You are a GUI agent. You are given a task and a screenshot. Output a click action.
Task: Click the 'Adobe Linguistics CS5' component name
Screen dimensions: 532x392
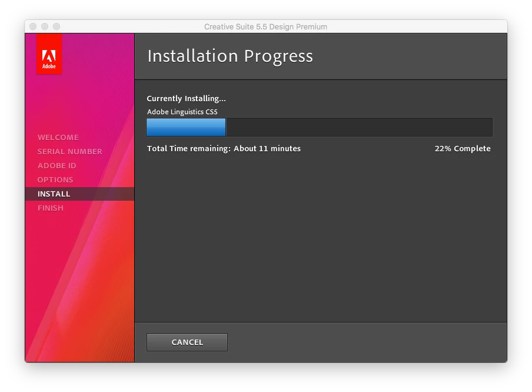pos(182,112)
